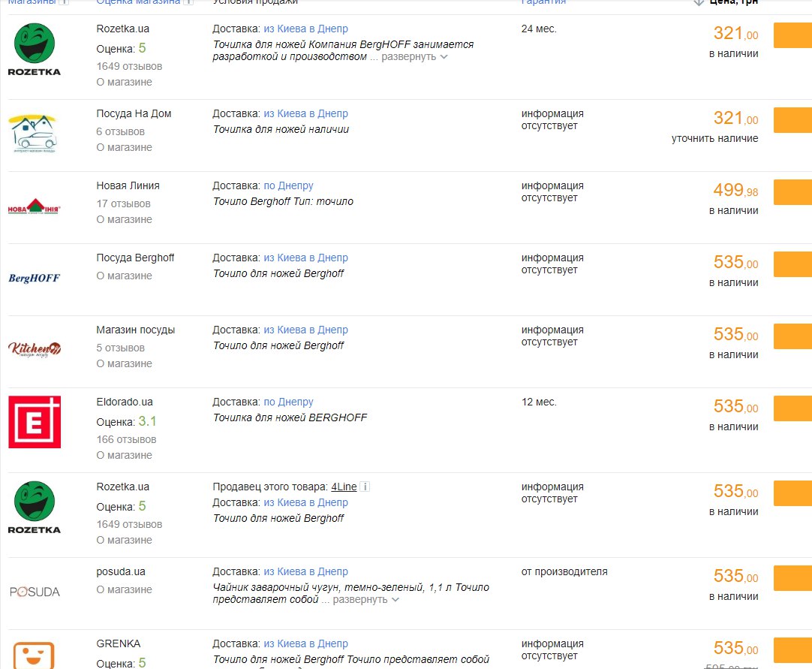This screenshot has height=669, width=812.
Task: Click the GRENKA orange smiley logo
Action: 34,655
